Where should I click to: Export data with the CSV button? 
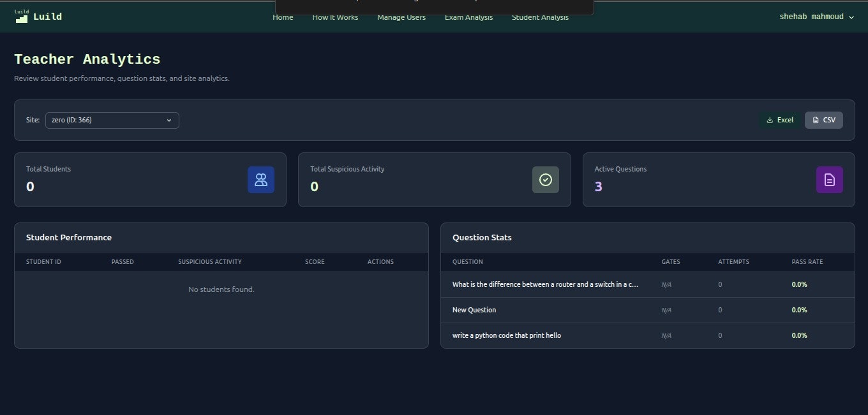824,120
